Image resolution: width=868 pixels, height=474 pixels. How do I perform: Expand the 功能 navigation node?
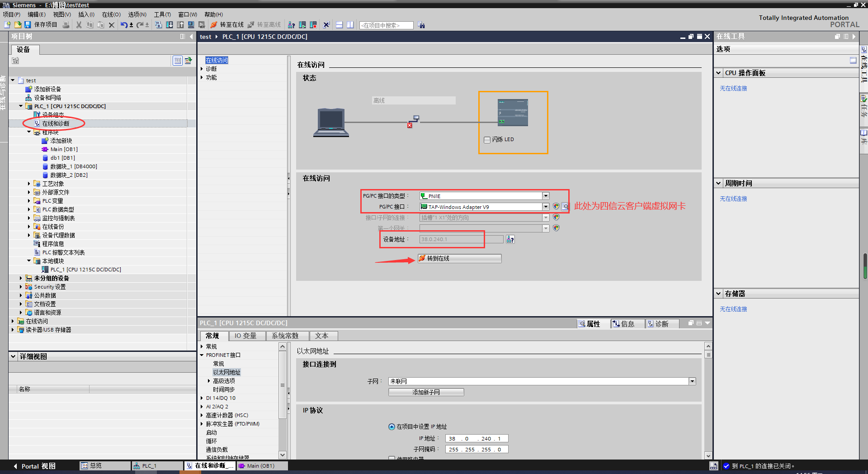pos(202,77)
